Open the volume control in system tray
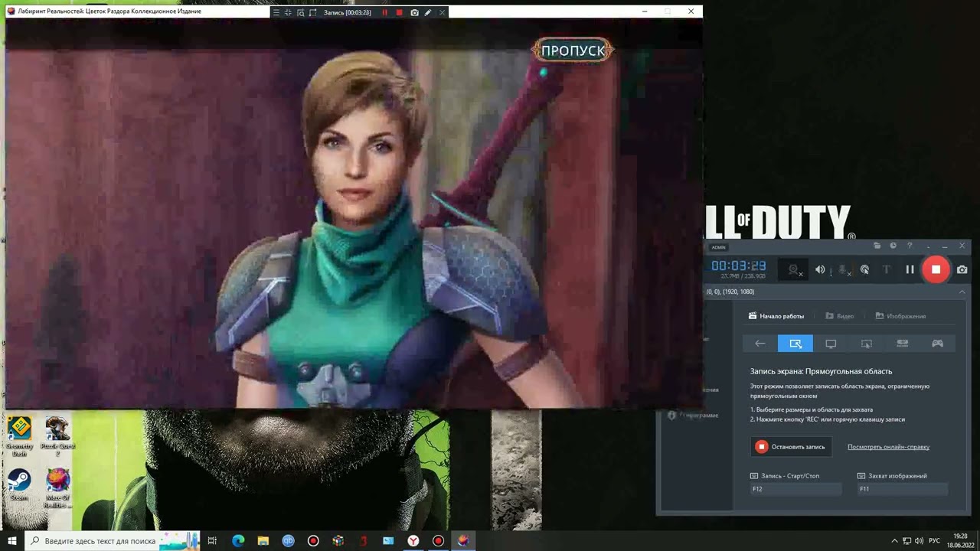The image size is (980, 551). (x=919, y=541)
